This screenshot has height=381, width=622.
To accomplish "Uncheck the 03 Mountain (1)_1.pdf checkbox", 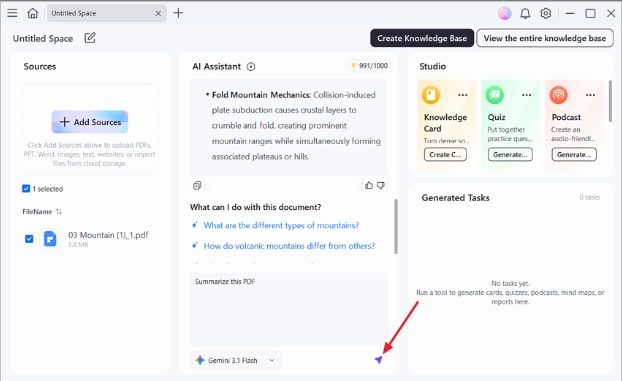I will tap(29, 239).
